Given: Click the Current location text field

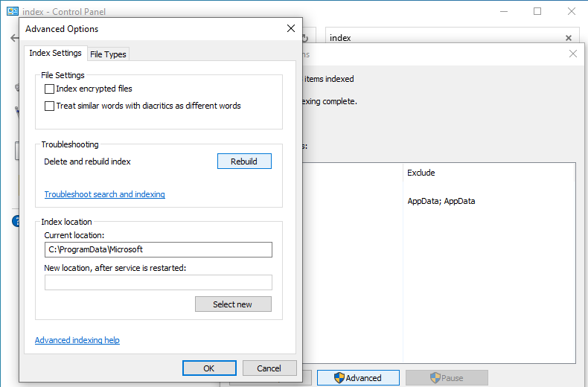Looking at the screenshot, I should click(158, 249).
